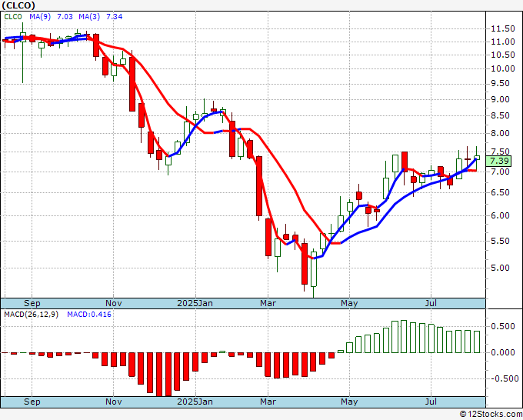This screenshot has height=420, width=523.
Task: Click the 5.00 price axis label
Action: (501, 268)
